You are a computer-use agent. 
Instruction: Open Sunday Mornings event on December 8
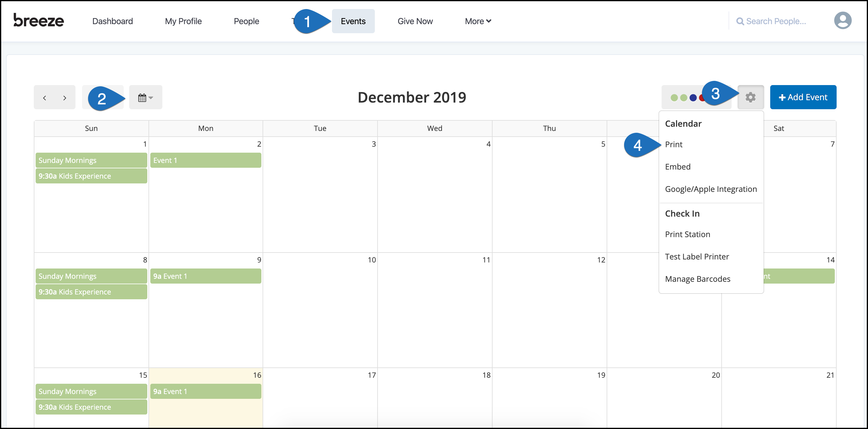click(91, 276)
